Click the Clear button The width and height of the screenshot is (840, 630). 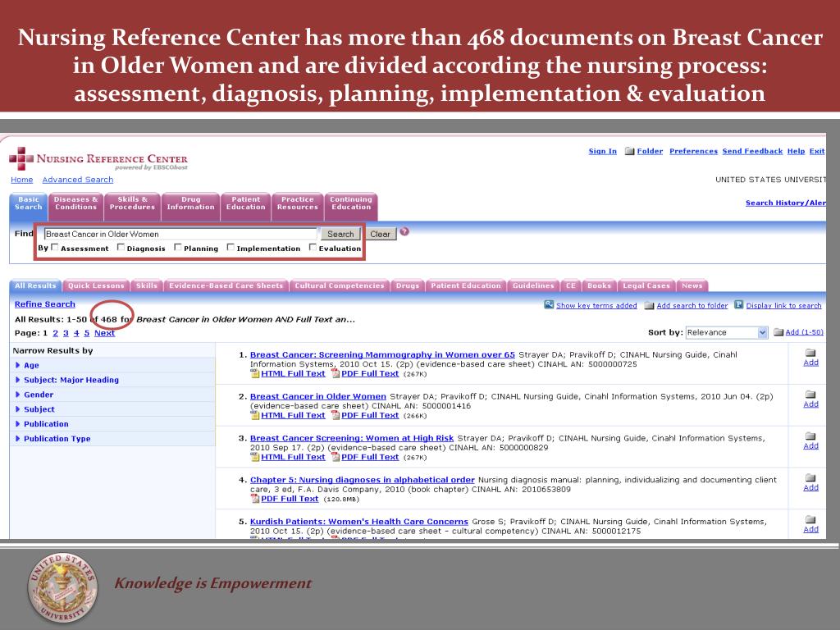pos(381,234)
